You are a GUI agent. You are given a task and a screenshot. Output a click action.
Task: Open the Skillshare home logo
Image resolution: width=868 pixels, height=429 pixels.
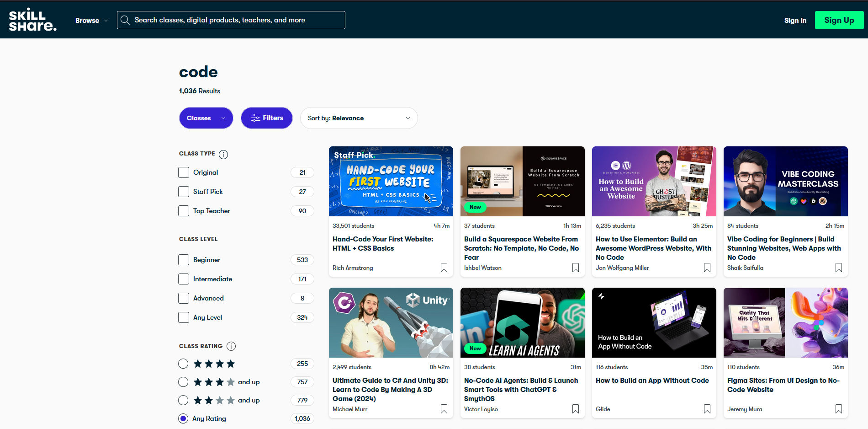click(32, 20)
